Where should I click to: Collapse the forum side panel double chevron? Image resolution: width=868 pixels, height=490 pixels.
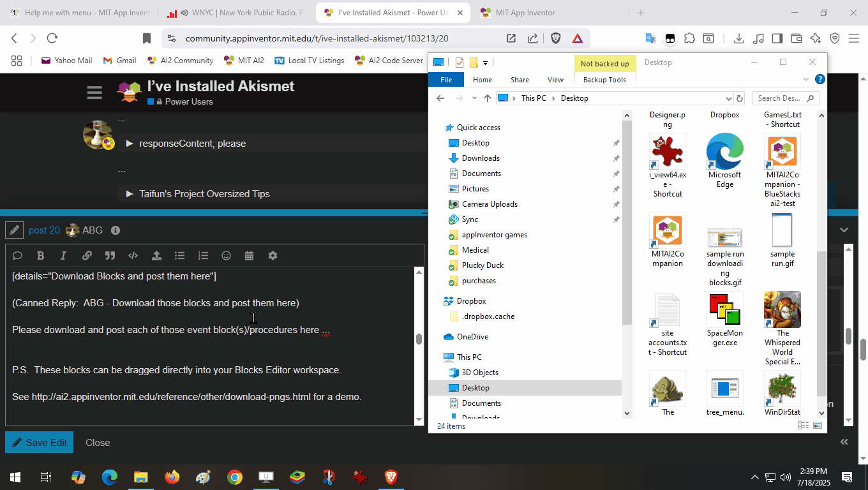pyautogui.click(x=844, y=442)
